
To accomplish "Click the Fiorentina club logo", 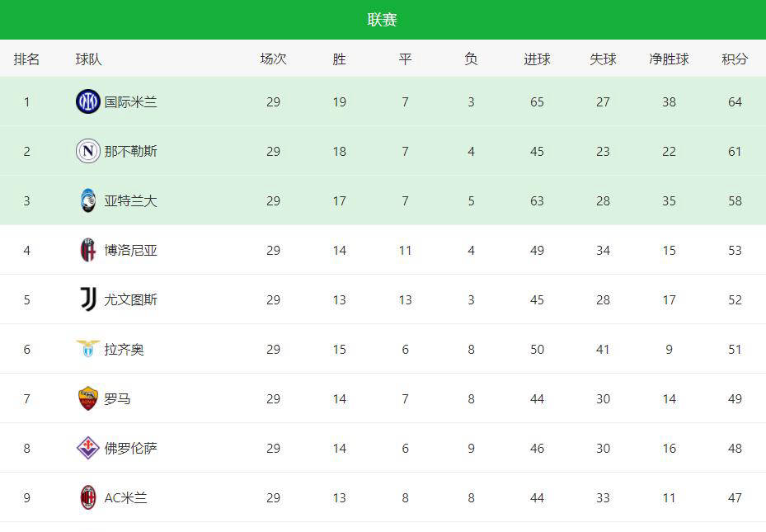I will coord(88,449).
